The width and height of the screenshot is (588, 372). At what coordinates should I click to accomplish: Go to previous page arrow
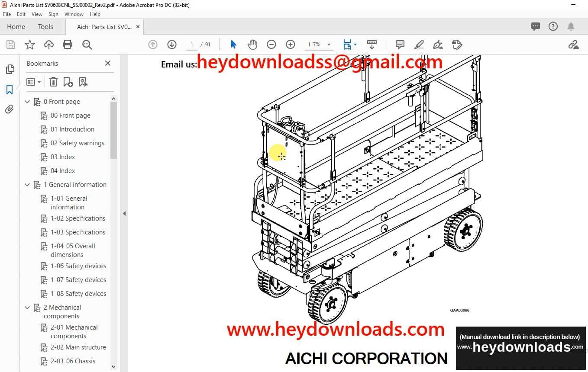153,45
